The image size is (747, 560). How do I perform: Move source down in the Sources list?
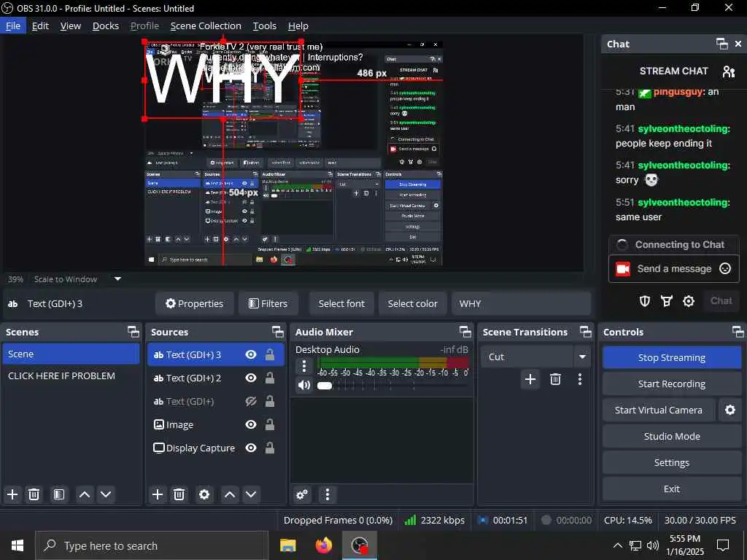tap(251, 494)
